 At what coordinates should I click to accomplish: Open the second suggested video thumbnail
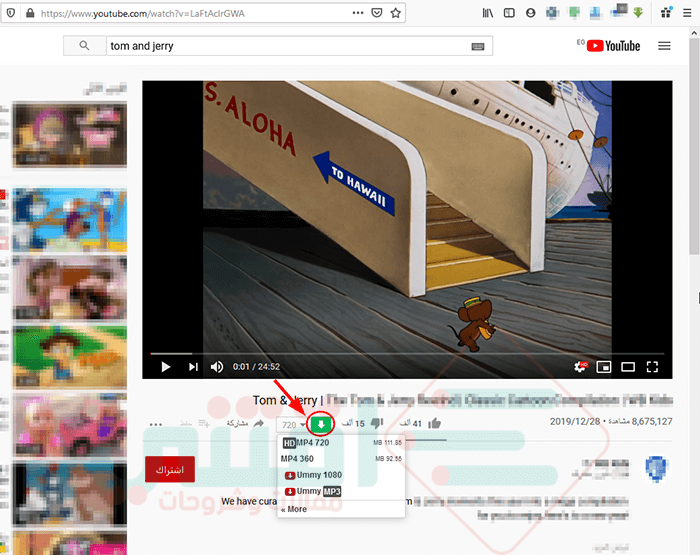tap(70, 219)
